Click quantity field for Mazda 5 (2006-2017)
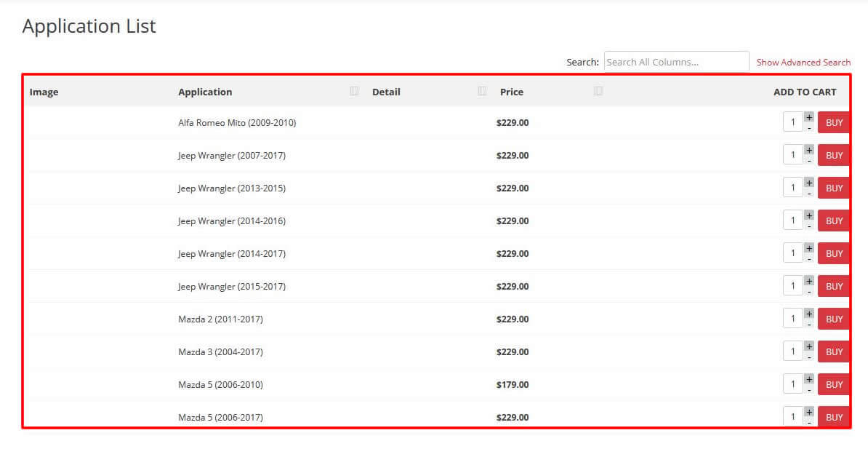Image resolution: width=868 pixels, height=449 pixels. point(792,416)
